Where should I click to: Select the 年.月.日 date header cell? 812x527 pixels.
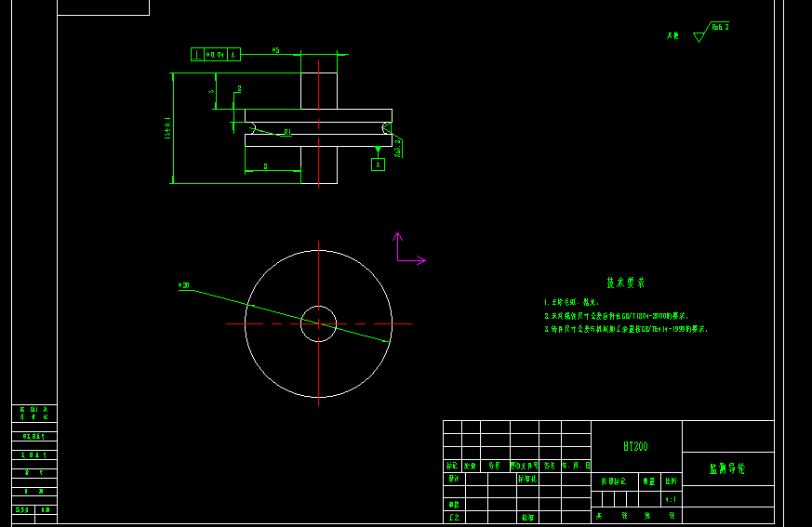(x=577, y=466)
